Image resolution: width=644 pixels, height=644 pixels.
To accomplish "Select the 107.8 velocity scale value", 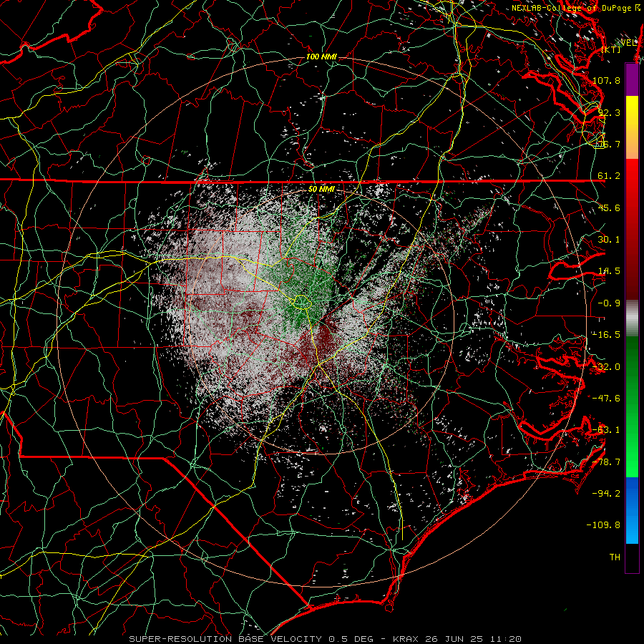I will pyautogui.click(x=606, y=80).
